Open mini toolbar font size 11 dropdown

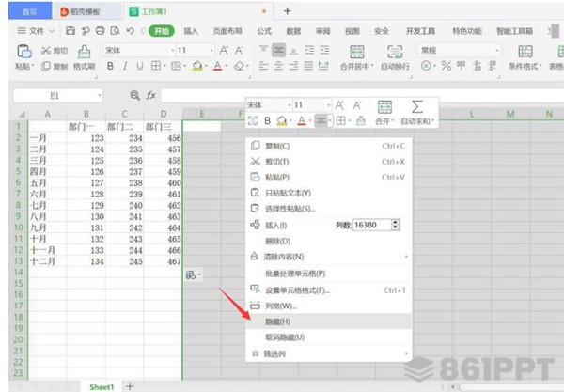(328, 105)
